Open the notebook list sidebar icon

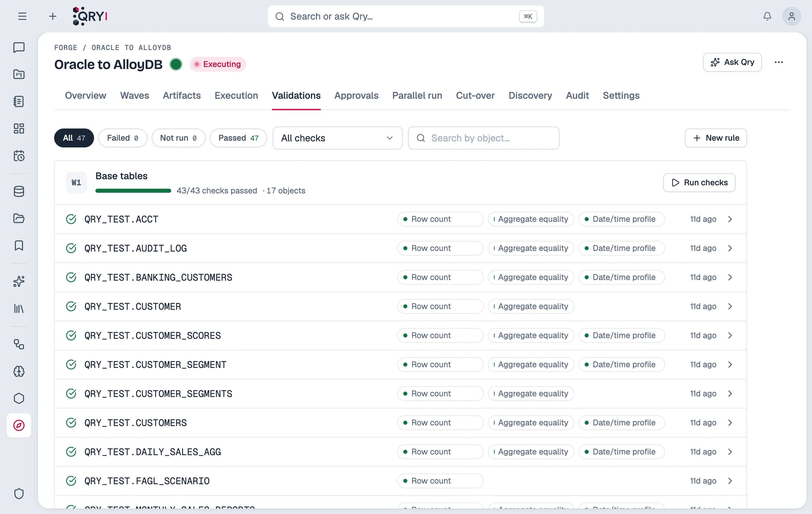19,101
